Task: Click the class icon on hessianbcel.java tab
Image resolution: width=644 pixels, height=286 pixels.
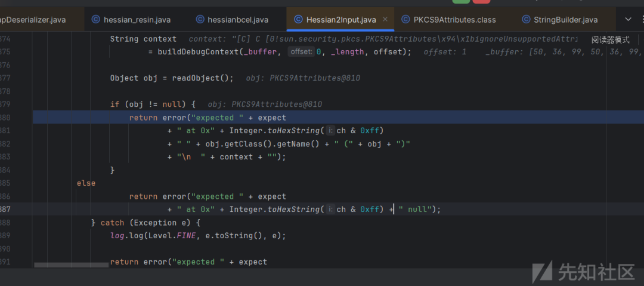Action: coord(200,20)
